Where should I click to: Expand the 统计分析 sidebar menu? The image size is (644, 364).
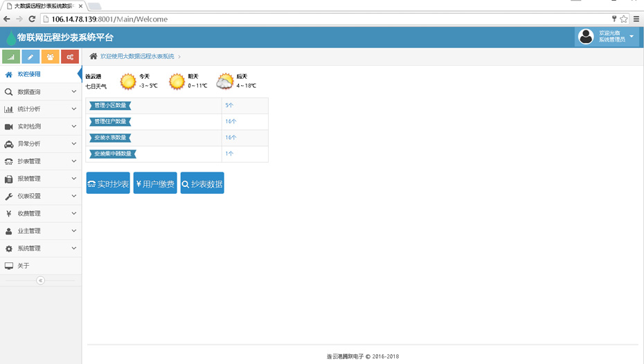coord(40,109)
